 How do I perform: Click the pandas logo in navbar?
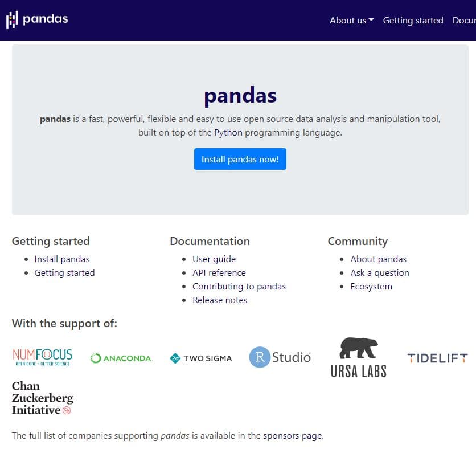pos(37,19)
